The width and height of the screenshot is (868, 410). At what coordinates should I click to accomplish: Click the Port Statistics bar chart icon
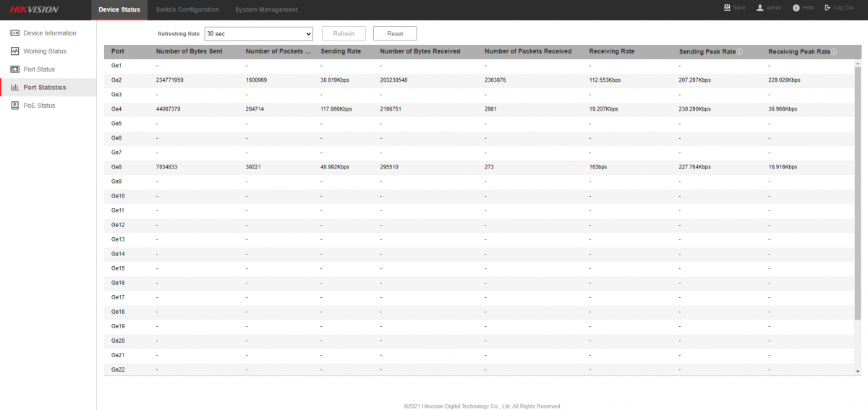pos(15,87)
